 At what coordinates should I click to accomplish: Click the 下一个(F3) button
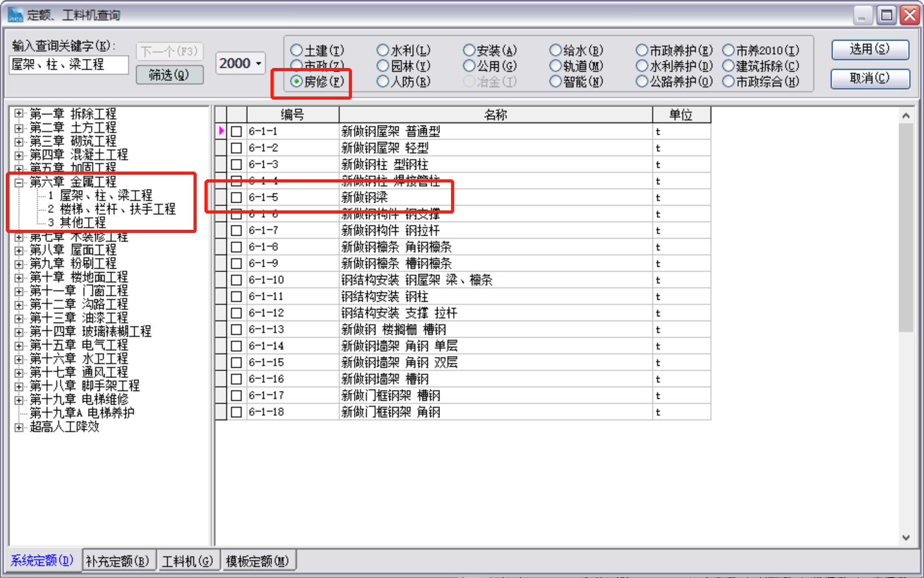pyautogui.click(x=170, y=52)
